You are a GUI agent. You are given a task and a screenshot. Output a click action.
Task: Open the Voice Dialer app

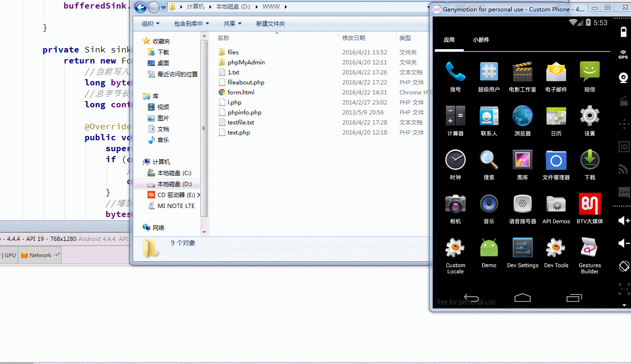(x=523, y=204)
